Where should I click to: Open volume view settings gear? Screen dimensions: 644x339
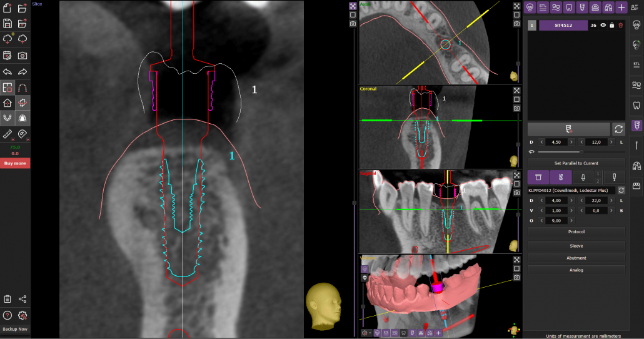point(365,333)
